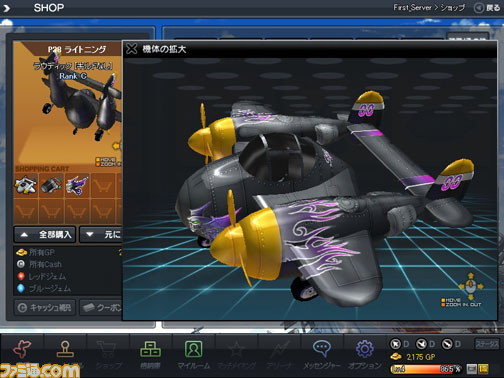Image resolution: width=504 pixels, height=378 pixels.
Task: Close the 機体の拡大 aircraft preview window
Action: (132, 49)
